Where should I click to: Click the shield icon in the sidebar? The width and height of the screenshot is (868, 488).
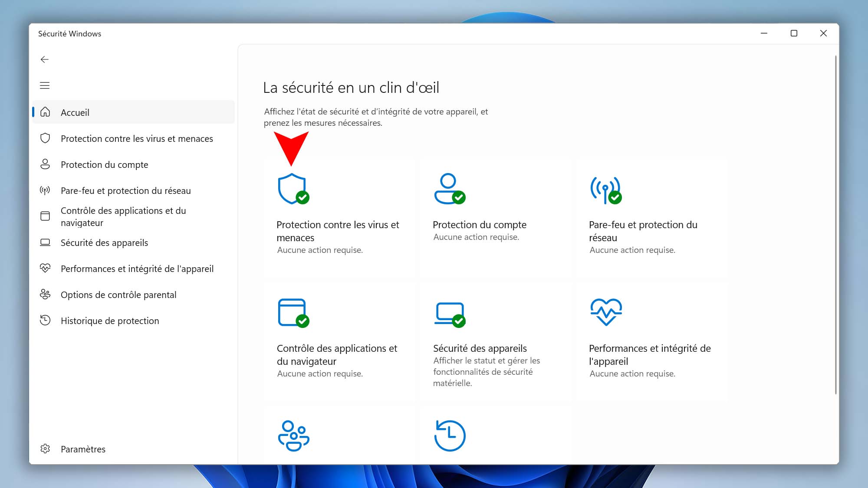pyautogui.click(x=45, y=138)
